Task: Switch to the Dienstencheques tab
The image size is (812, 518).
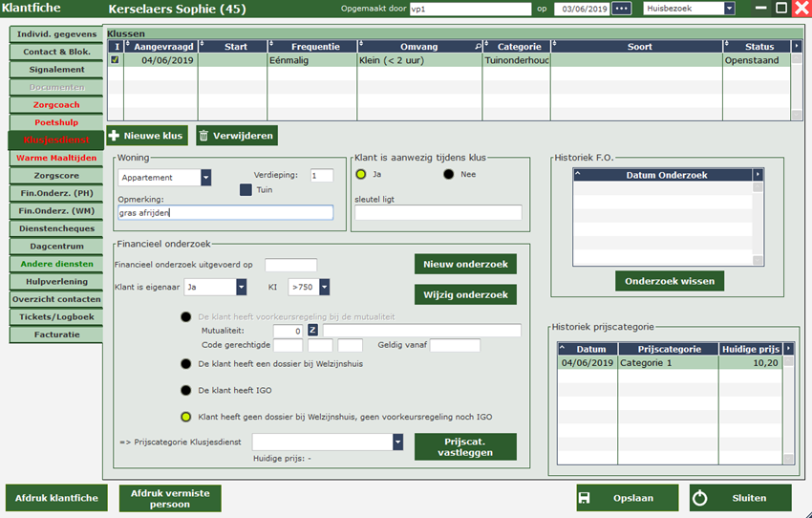Action: [56, 228]
